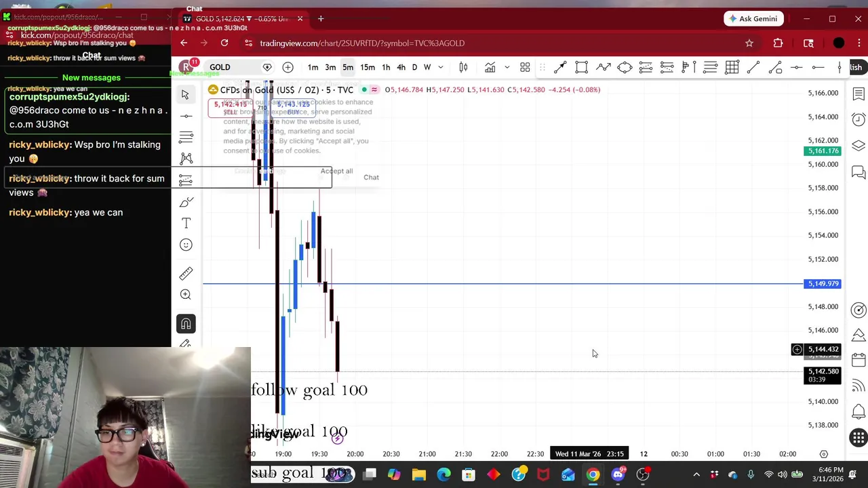868x488 pixels.
Task: Select the price range favorite tool
Action: (x=688, y=67)
